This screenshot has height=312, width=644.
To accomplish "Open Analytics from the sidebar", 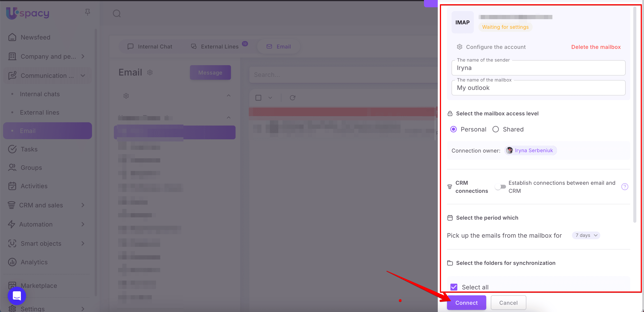I will tap(34, 262).
